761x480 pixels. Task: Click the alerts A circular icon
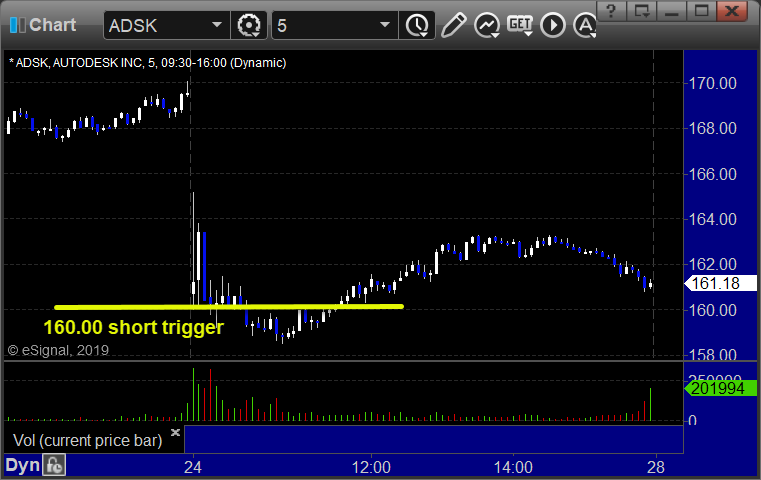click(585, 25)
